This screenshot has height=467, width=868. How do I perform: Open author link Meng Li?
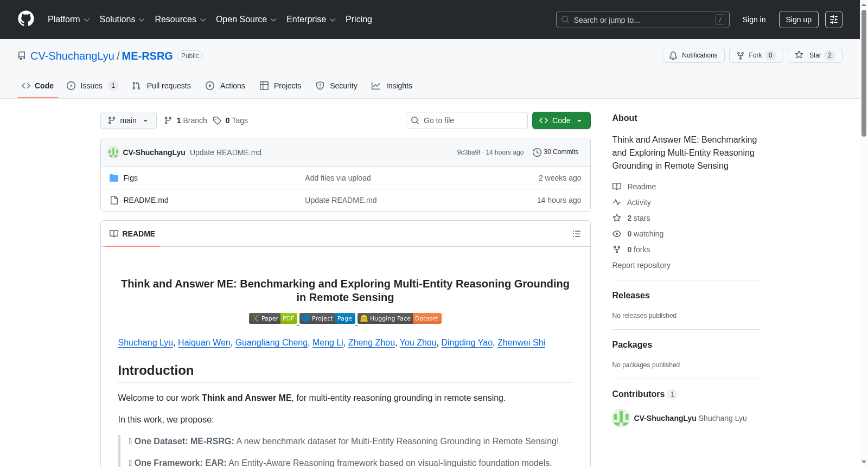(x=328, y=342)
